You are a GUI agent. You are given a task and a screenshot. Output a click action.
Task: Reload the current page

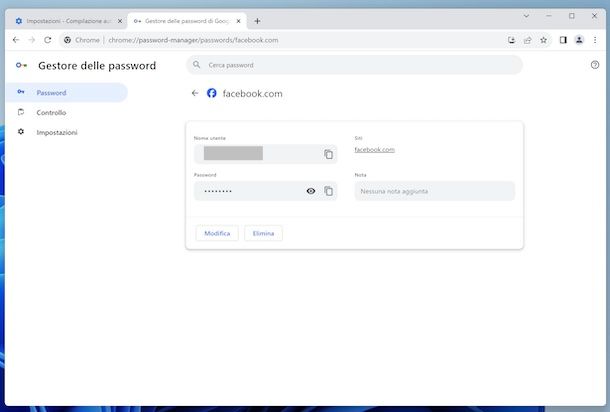[47, 40]
